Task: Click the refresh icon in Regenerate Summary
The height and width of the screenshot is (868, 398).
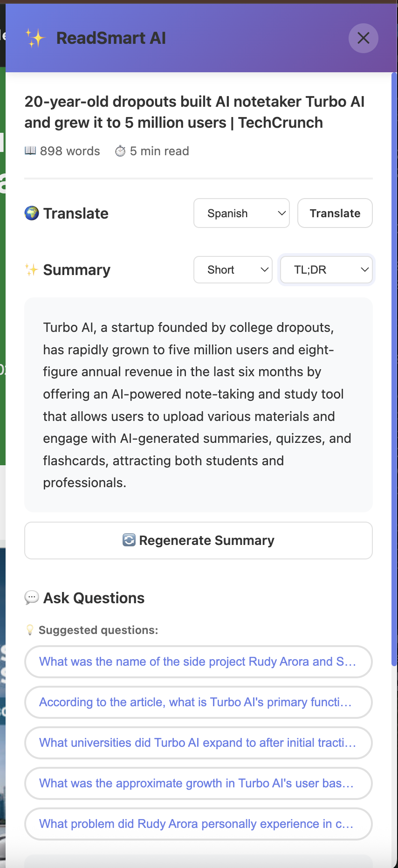Action: click(x=129, y=540)
